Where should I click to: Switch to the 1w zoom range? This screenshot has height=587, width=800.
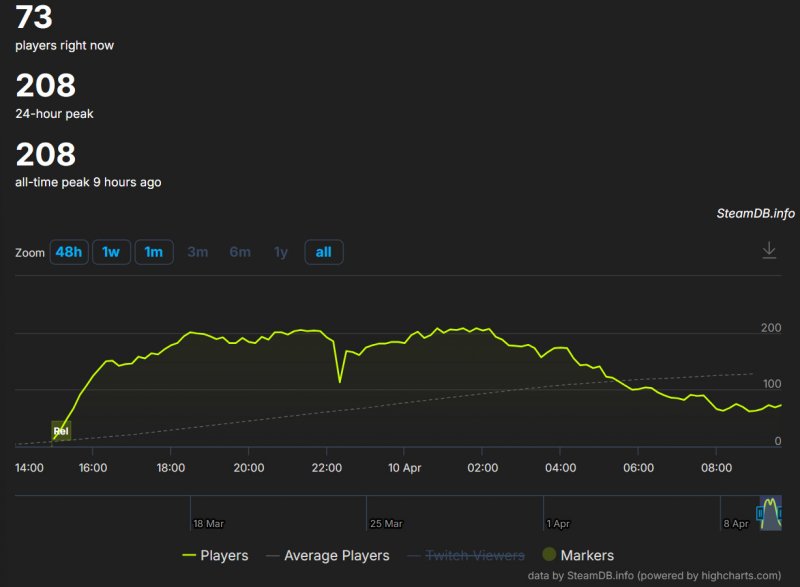pyautogui.click(x=110, y=252)
